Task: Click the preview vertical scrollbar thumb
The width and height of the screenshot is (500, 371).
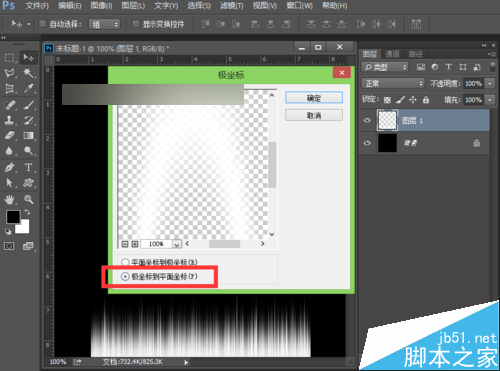Action: tap(272, 165)
